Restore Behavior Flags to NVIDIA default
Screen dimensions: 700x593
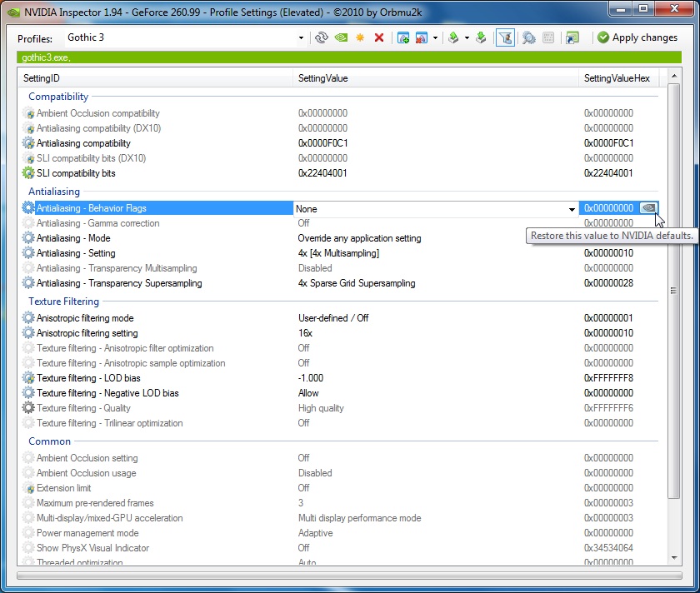(x=649, y=208)
